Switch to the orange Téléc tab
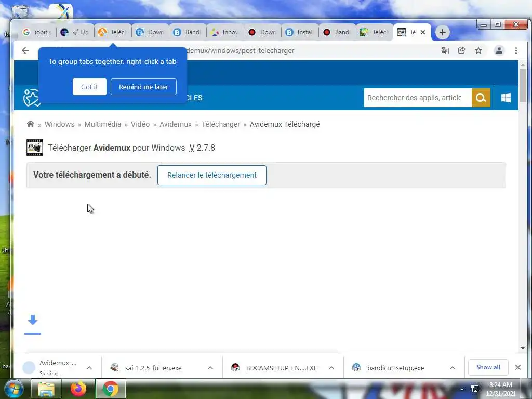Image resolution: width=532 pixels, height=399 pixels. click(x=113, y=32)
